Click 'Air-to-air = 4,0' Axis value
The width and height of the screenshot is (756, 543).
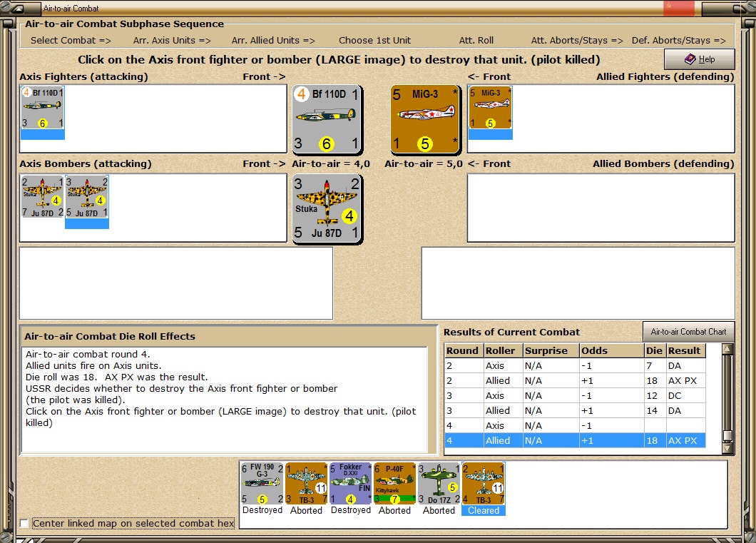tap(331, 164)
